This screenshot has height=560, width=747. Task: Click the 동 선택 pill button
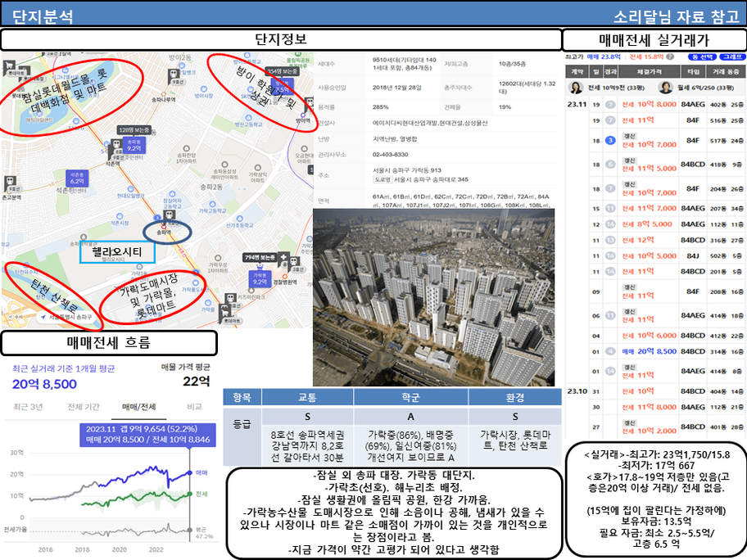(x=702, y=56)
